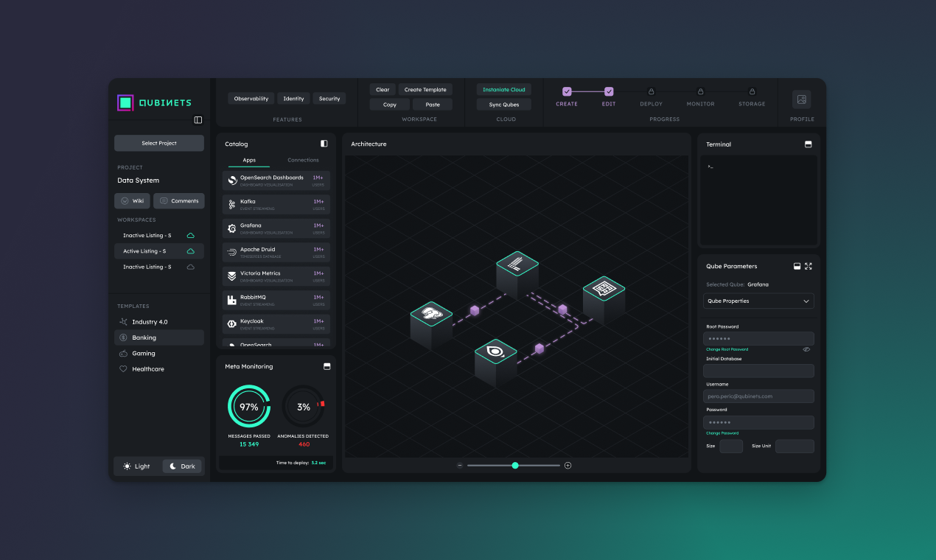Click the Kafka app icon

pos(232,204)
